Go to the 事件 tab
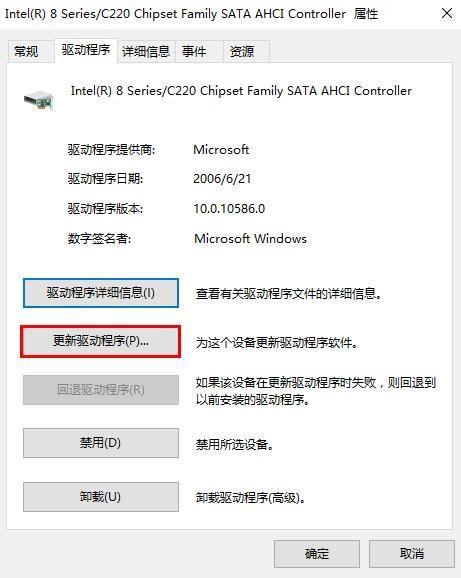The width and height of the screenshot is (461, 578). [194, 51]
